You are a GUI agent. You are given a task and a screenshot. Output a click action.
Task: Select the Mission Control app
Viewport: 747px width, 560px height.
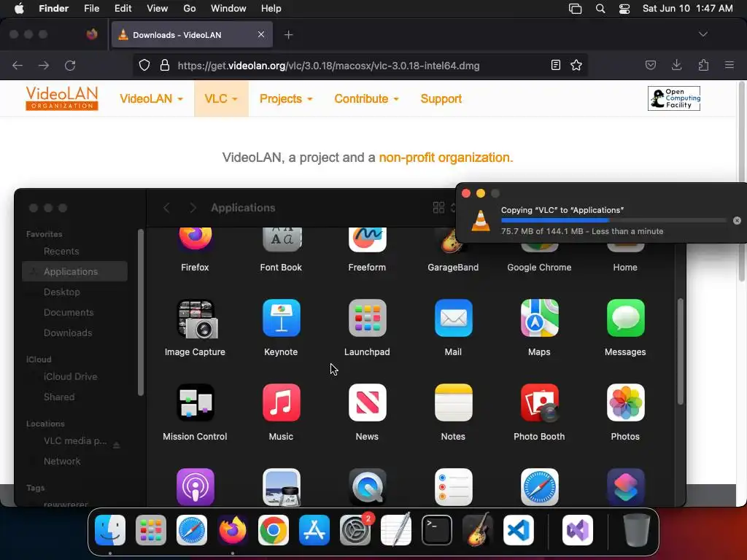(x=196, y=402)
